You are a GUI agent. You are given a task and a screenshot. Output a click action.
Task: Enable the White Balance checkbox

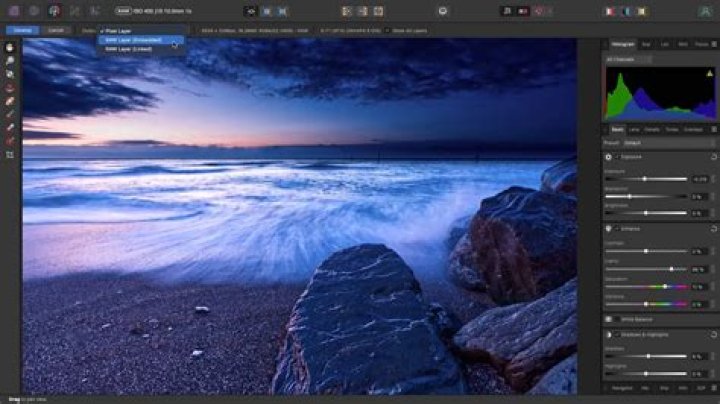coord(617,319)
